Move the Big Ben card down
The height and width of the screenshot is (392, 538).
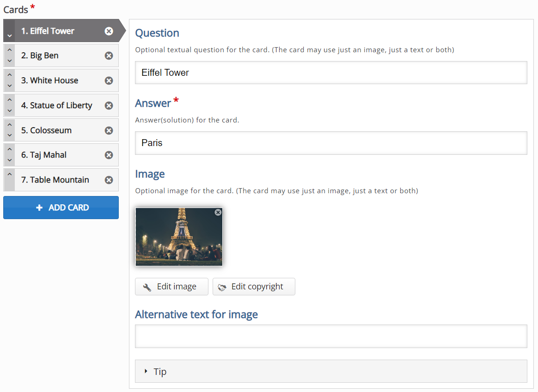(10, 61)
